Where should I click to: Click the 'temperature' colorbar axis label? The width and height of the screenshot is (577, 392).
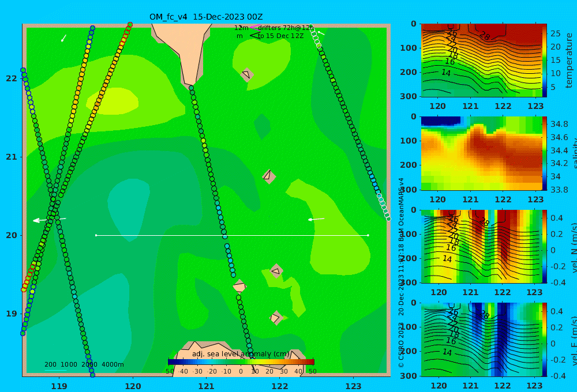tap(569, 61)
